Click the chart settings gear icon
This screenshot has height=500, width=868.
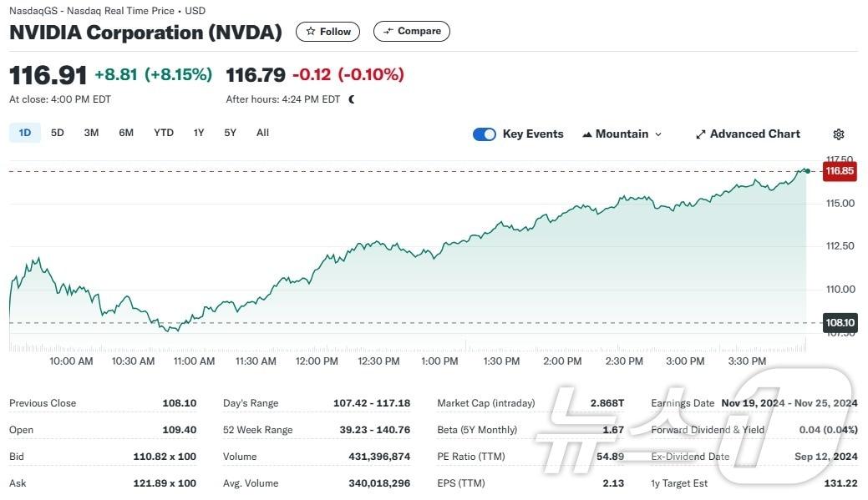pyautogui.click(x=839, y=134)
